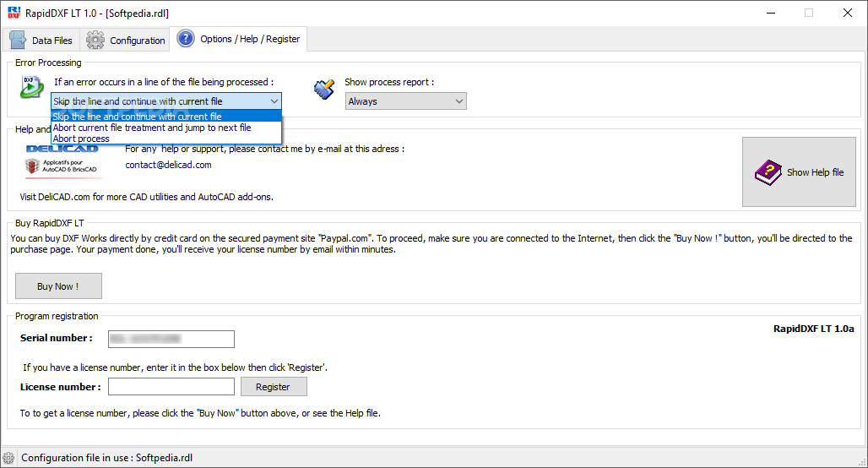868x468 pixels.
Task: Open the contact@delicad.com email link
Action: (168, 165)
